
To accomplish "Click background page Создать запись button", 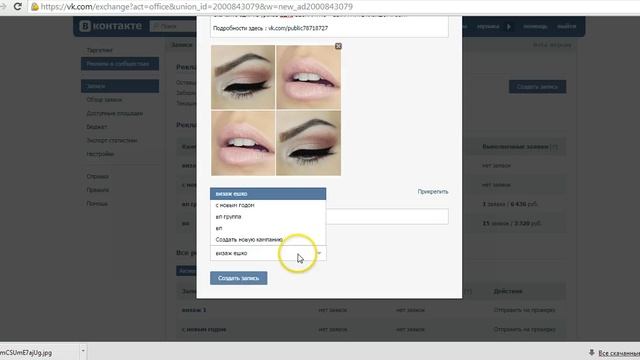I will 537,87.
